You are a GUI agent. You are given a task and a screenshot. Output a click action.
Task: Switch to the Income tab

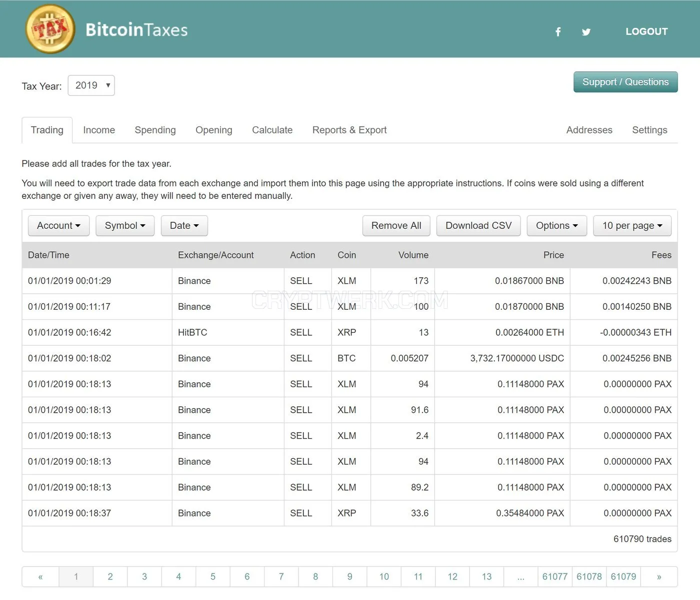pyautogui.click(x=99, y=130)
